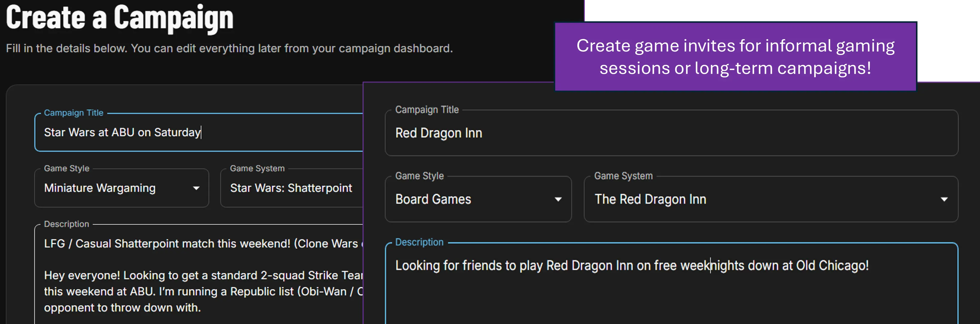Click the Old Chicago Description text area
Image resolution: width=980 pixels, height=324 pixels.
672,283
